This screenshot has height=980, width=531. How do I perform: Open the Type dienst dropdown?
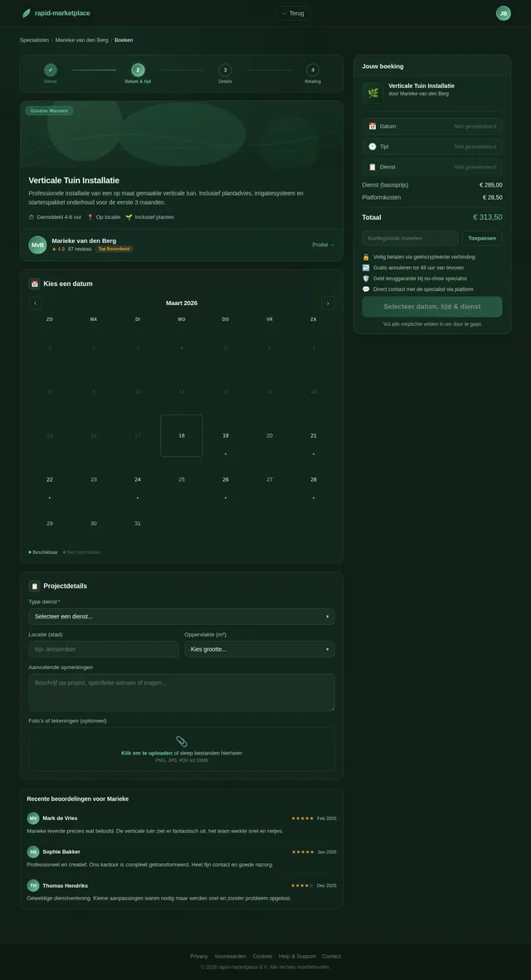[182, 616]
